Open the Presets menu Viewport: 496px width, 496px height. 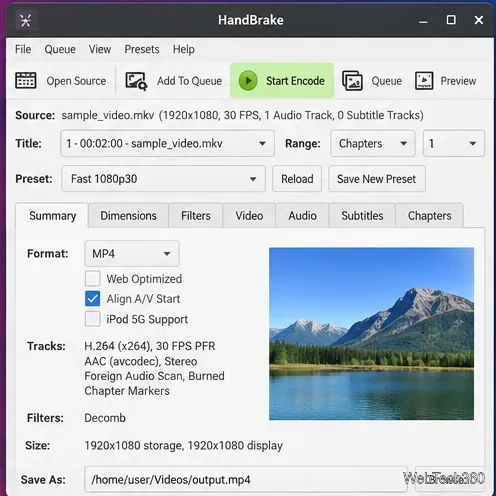[x=142, y=49]
